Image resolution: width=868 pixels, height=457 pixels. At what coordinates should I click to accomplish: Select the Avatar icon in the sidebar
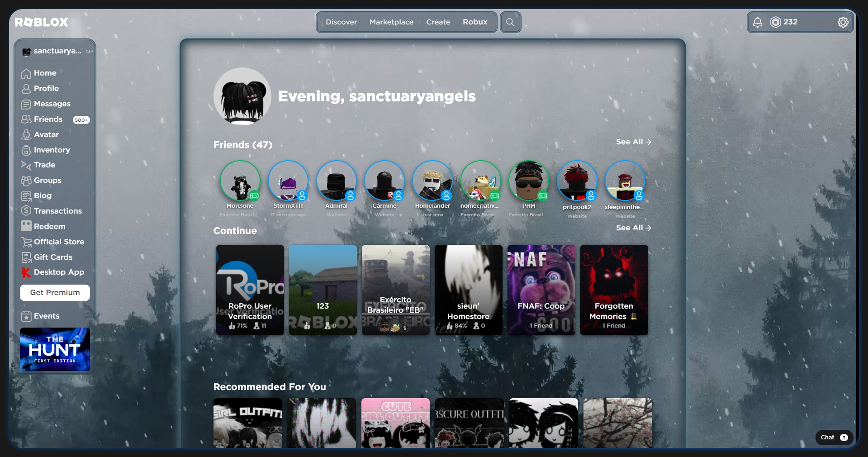(x=27, y=134)
